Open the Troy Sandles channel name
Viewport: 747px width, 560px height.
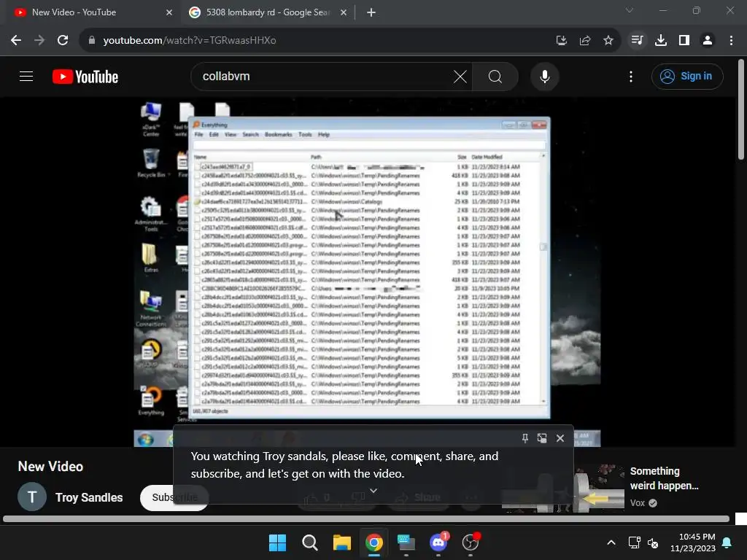coord(89,497)
